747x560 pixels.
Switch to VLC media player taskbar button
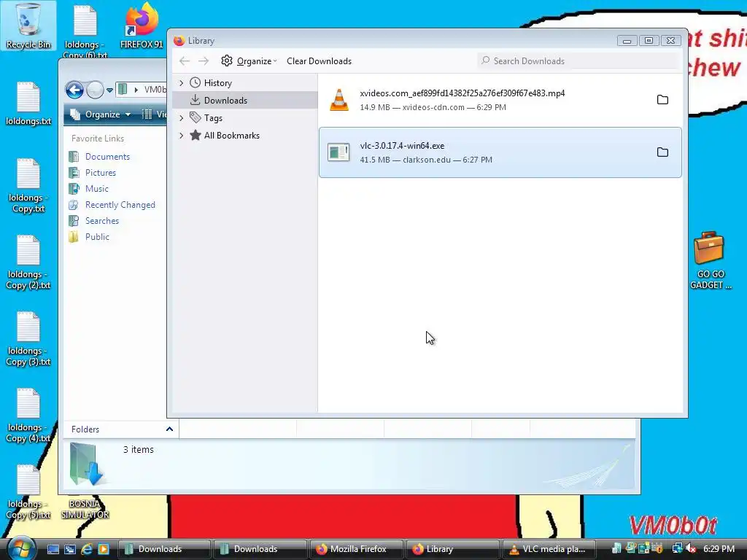[547, 549]
